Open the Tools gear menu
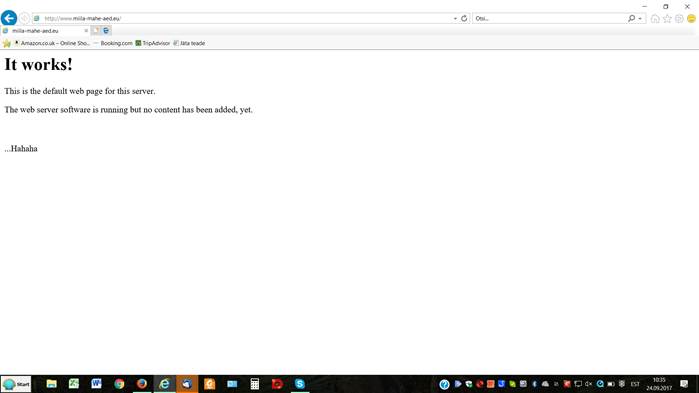The image size is (699, 393). click(679, 19)
